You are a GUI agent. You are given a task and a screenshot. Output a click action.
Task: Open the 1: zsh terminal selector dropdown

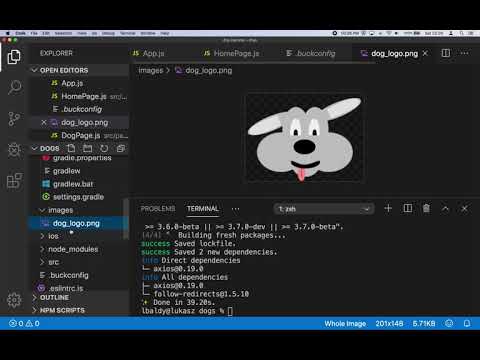coord(324,209)
